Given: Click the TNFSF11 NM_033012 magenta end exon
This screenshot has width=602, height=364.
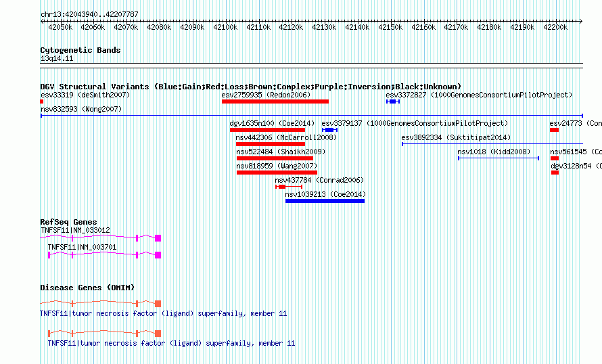Looking at the screenshot, I should coord(158,238).
